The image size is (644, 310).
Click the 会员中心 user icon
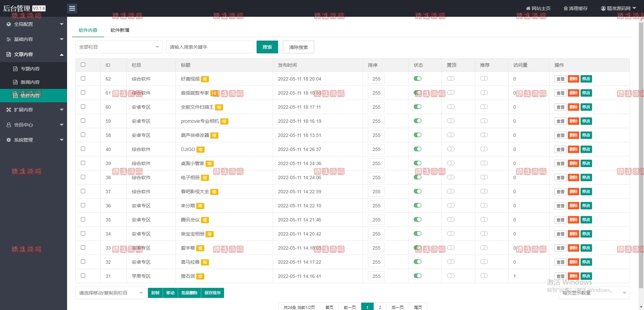pyautogui.click(x=9, y=125)
